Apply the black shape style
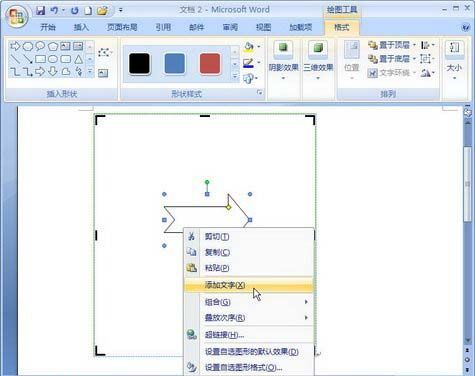 (139, 63)
